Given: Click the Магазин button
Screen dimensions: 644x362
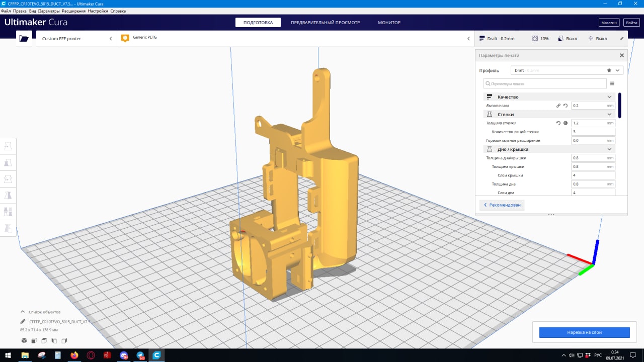Looking at the screenshot, I should click(x=609, y=23).
